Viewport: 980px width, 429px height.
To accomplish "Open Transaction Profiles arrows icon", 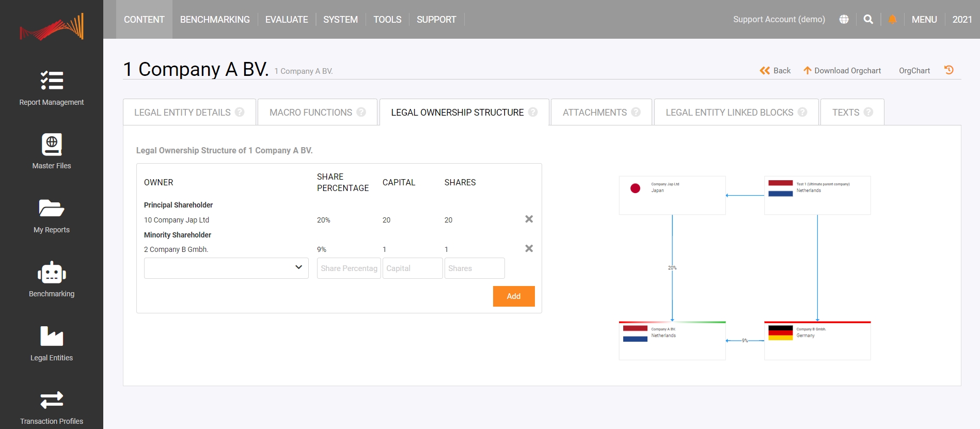I will click(52, 400).
